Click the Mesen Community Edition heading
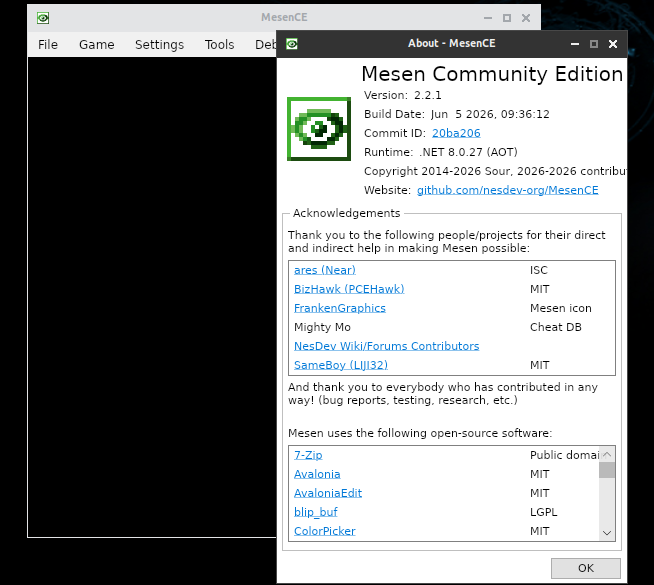Image resolution: width=654 pixels, height=585 pixels. point(492,74)
